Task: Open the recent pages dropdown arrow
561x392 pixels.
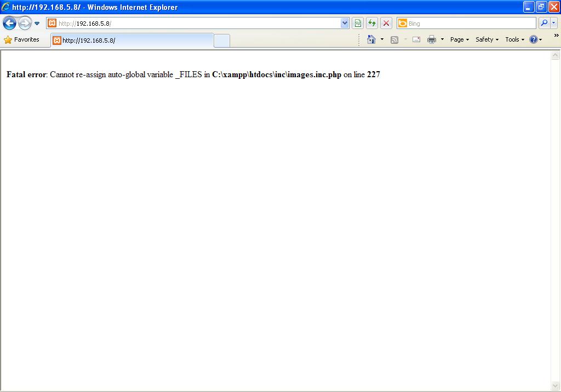Action: 37,24
